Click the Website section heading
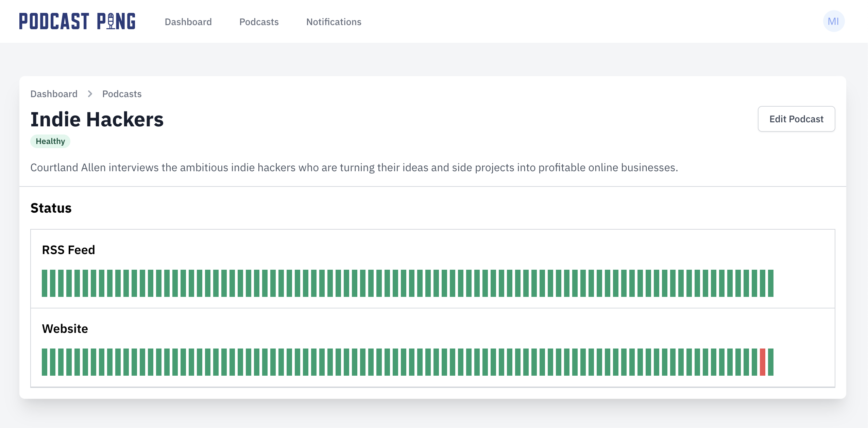The width and height of the screenshot is (868, 428). pyautogui.click(x=65, y=328)
